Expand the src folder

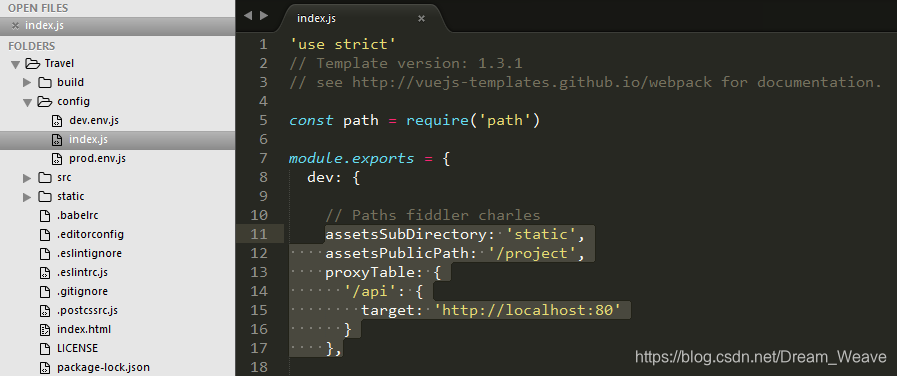point(27,178)
